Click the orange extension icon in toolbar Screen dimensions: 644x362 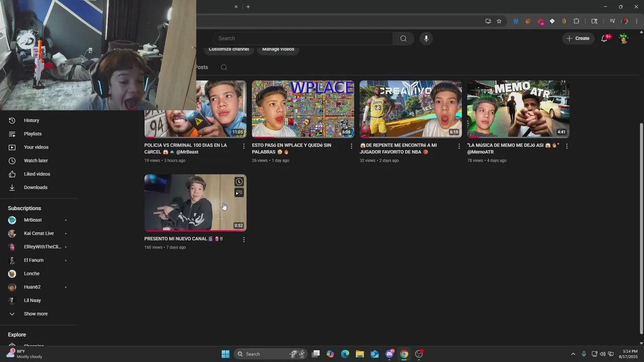[x=528, y=21]
